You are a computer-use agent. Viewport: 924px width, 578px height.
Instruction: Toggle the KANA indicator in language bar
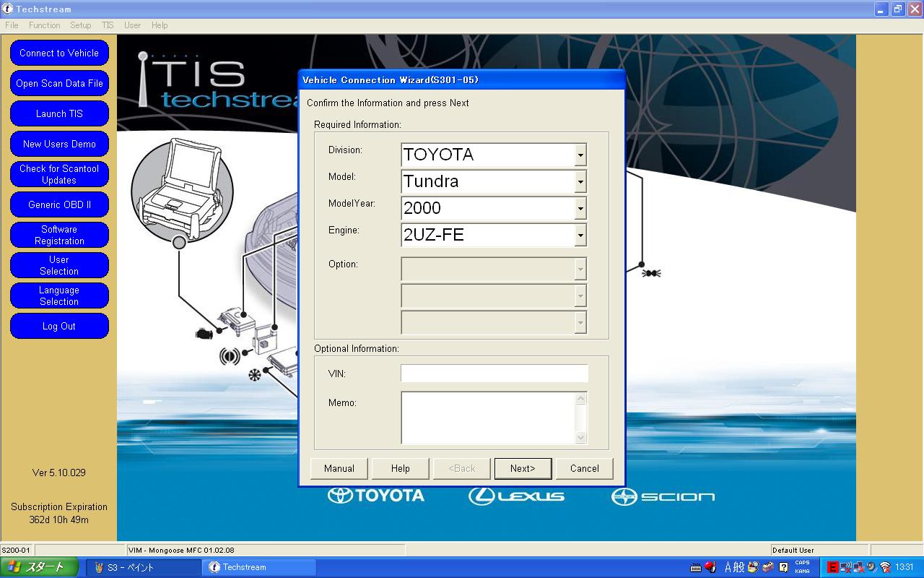802,571
